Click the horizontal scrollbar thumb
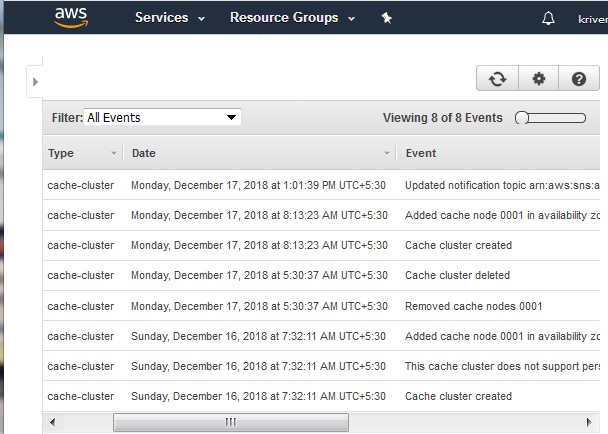The width and height of the screenshot is (608, 434). point(229,423)
